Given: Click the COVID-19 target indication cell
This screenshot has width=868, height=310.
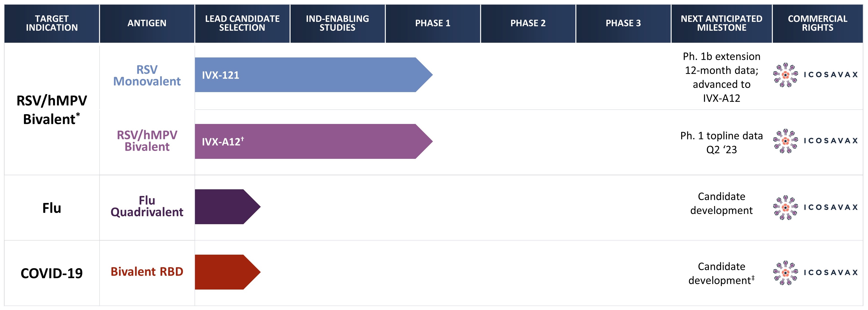Looking at the screenshot, I should [x=52, y=273].
